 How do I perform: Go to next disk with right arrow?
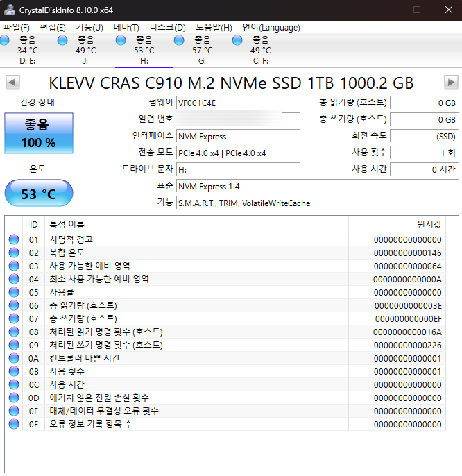point(451,83)
